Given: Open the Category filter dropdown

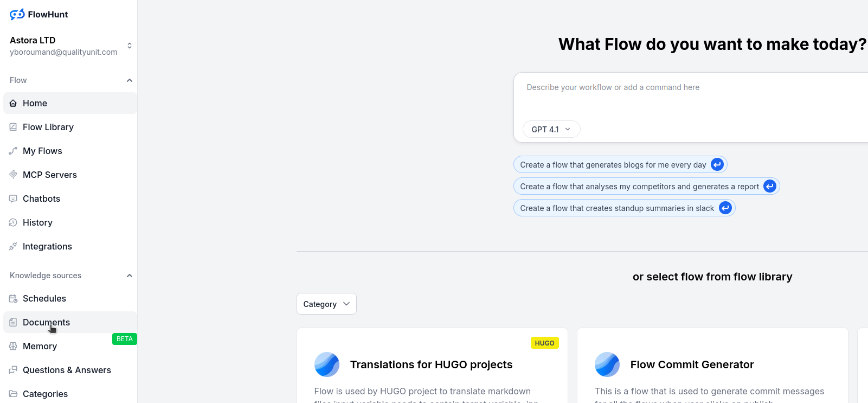Looking at the screenshot, I should coord(326,304).
